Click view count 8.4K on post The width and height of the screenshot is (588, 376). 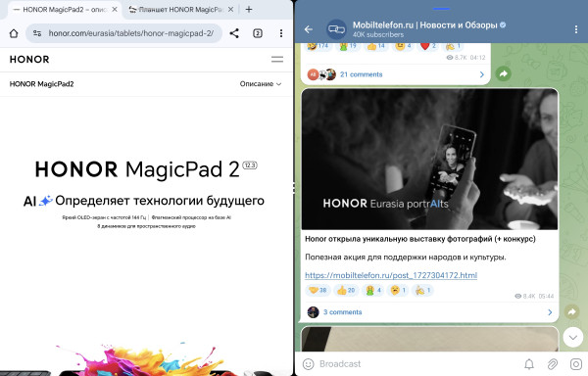(x=525, y=296)
